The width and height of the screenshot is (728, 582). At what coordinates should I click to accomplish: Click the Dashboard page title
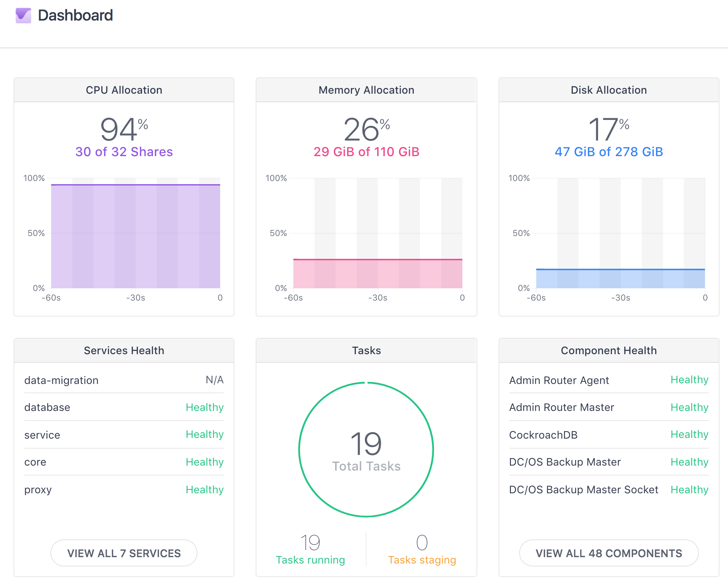[75, 16]
